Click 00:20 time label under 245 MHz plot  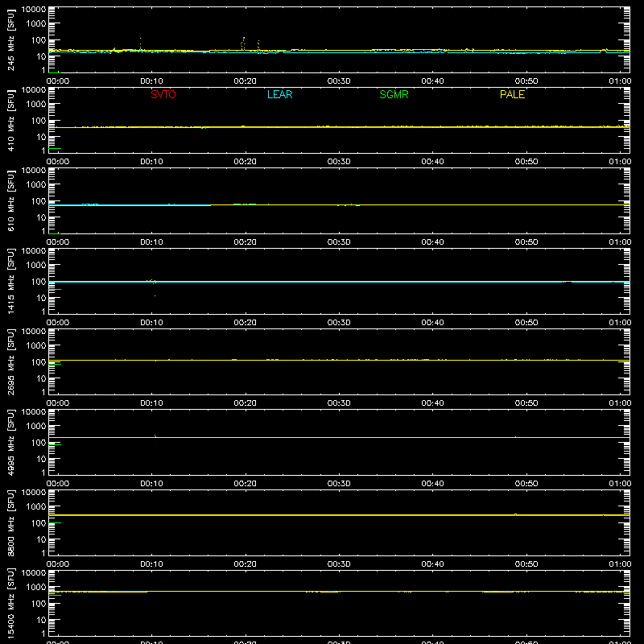click(246, 81)
